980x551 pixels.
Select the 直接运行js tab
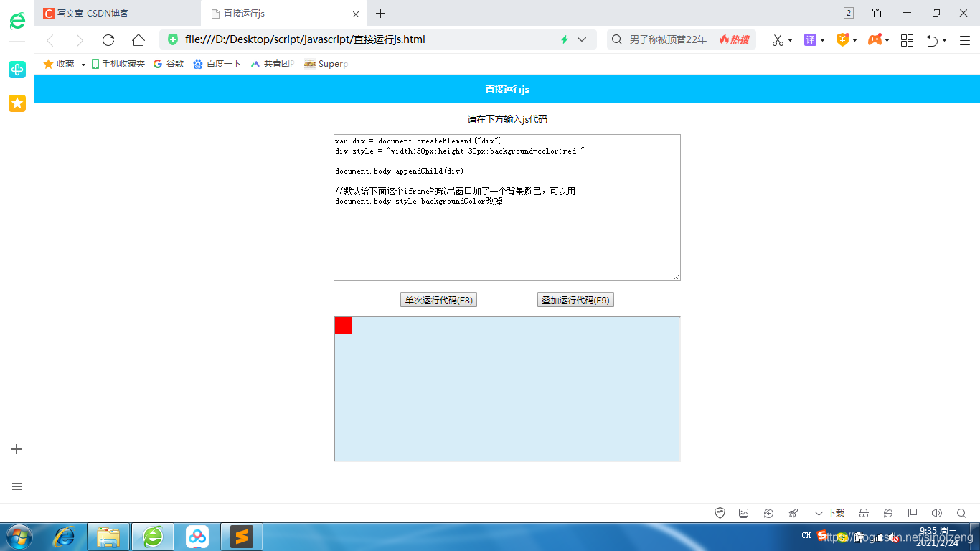point(286,13)
